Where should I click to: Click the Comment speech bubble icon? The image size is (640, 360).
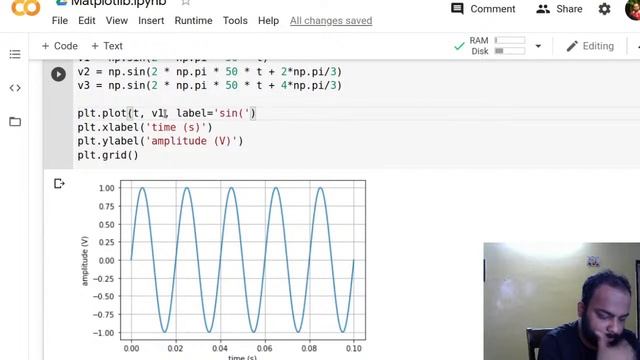tap(457, 9)
